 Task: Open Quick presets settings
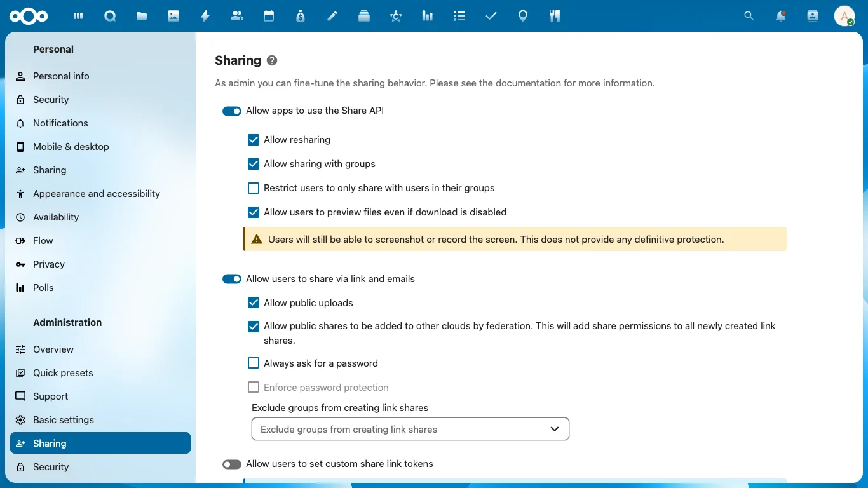pos(100,373)
